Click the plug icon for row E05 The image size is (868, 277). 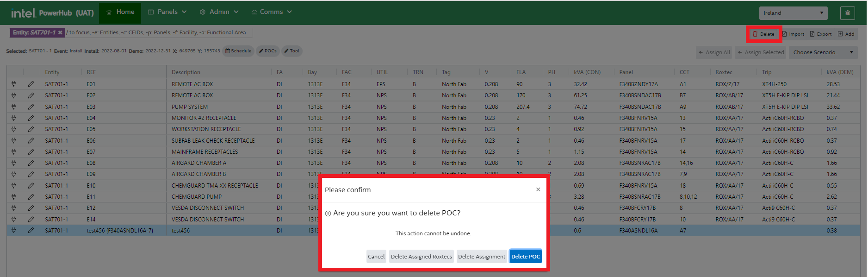13,129
